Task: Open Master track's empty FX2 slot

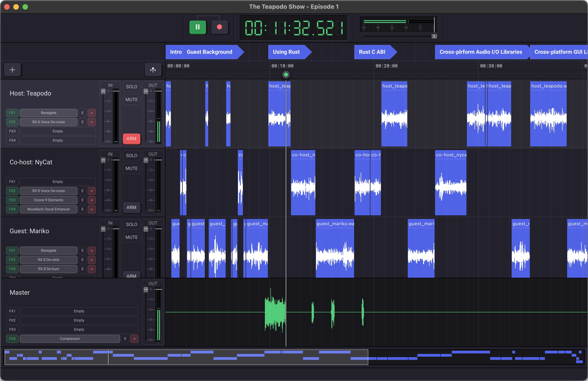Action: click(79, 320)
